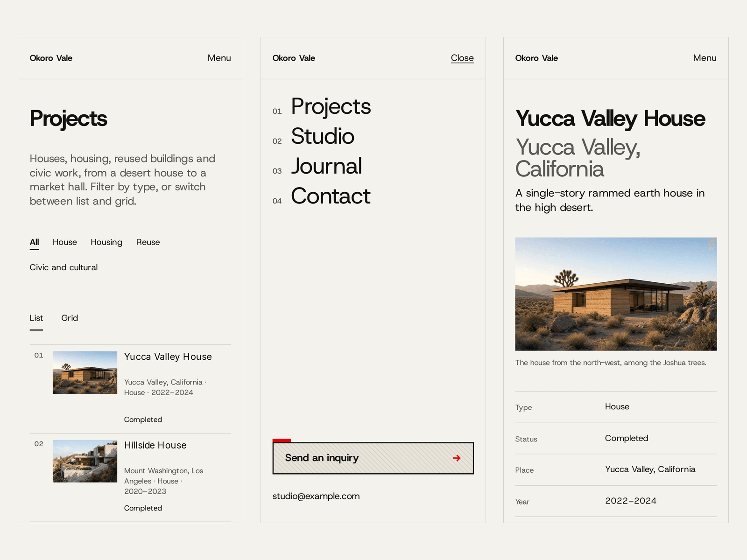This screenshot has height=560, width=747.
Task: Click the Year value 2022–2024 in details table
Action: click(x=631, y=501)
